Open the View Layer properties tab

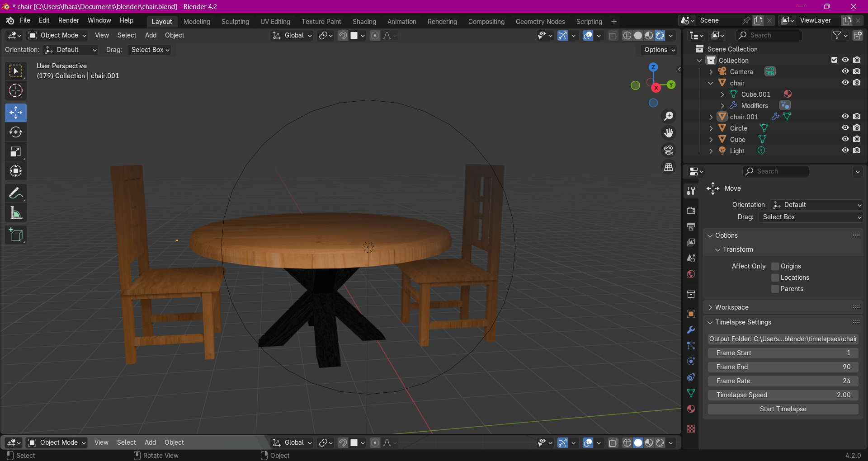tap(691, 242)
